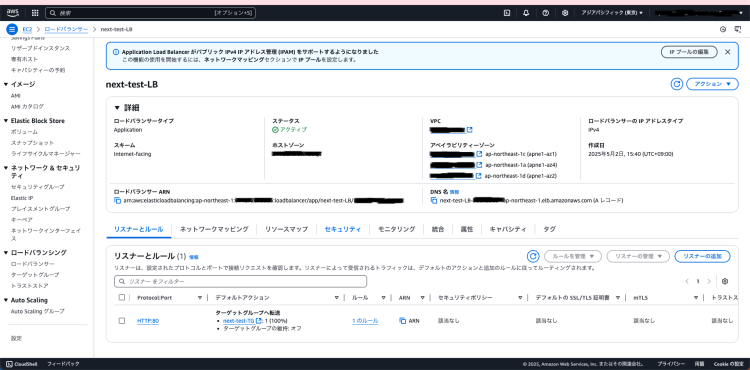Switch to リスナーとルール tab
Image resolution: width=750 pixels, height=370 pixels.
coord(138,229)
